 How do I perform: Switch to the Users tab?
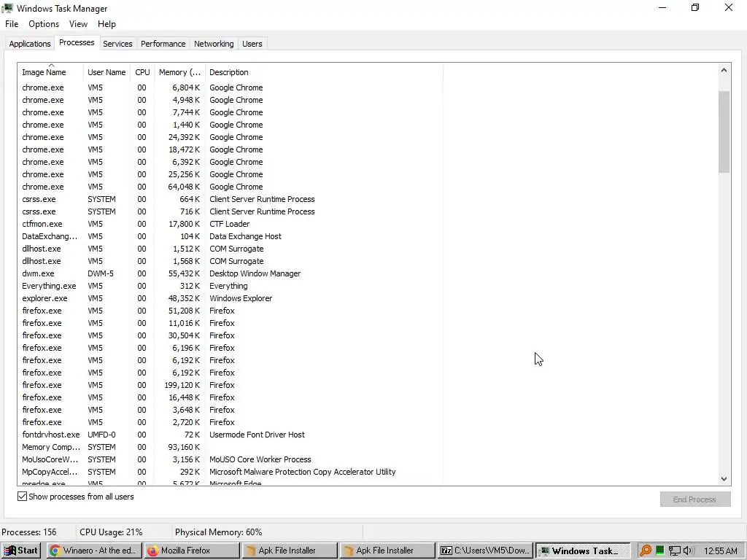[x=252, y=44]
